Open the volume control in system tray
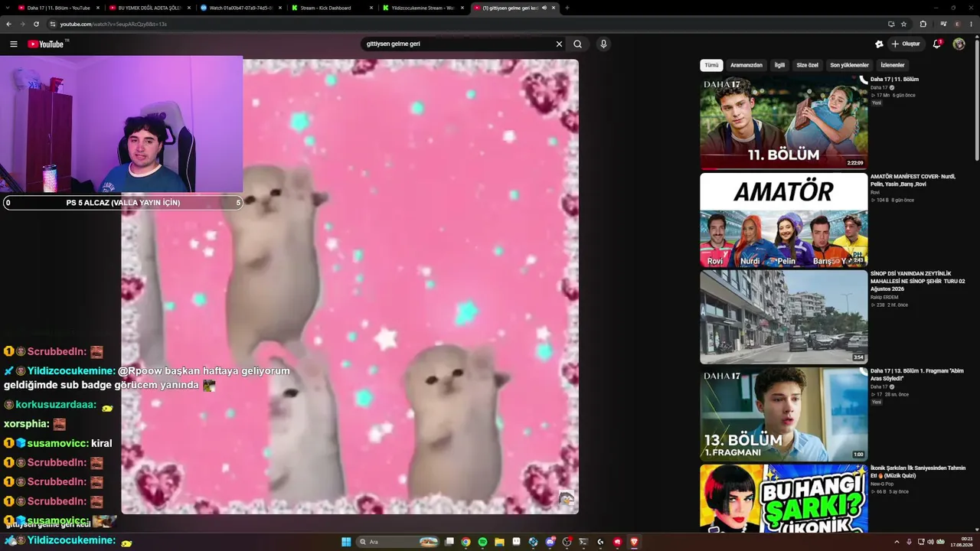980x551 pixels. pyautogui.click(x=930, y=542)
